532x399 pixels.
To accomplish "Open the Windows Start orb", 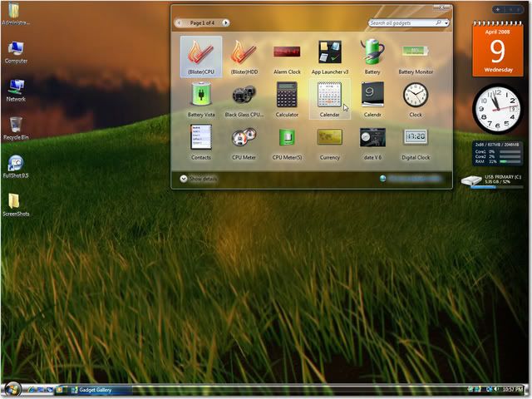I will (x=13, y=390).
